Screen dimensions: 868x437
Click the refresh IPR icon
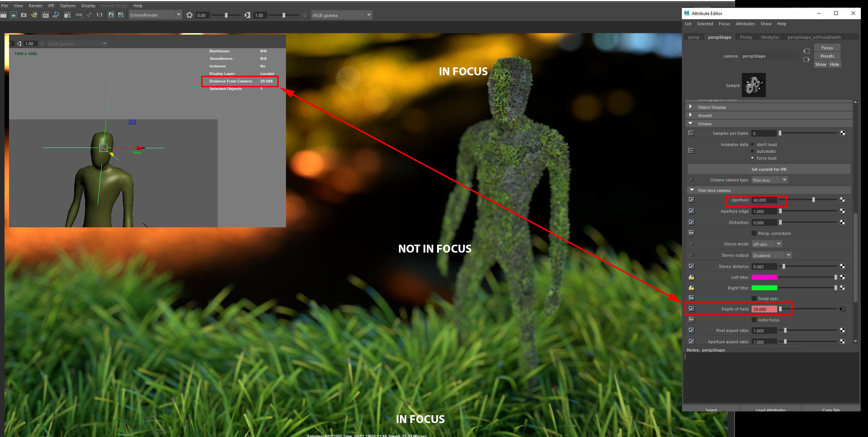56,15
